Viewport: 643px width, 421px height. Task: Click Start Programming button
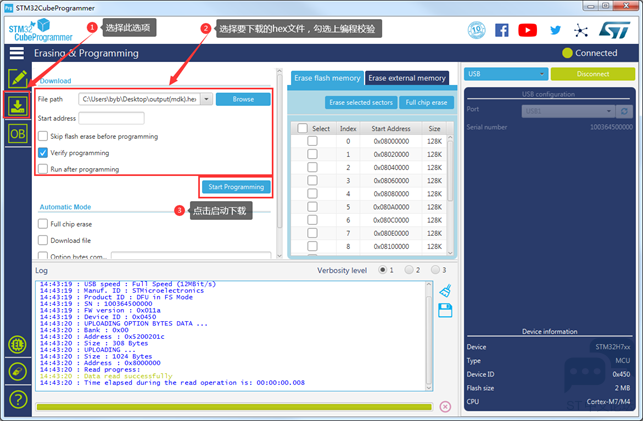(x=236, y=187)
